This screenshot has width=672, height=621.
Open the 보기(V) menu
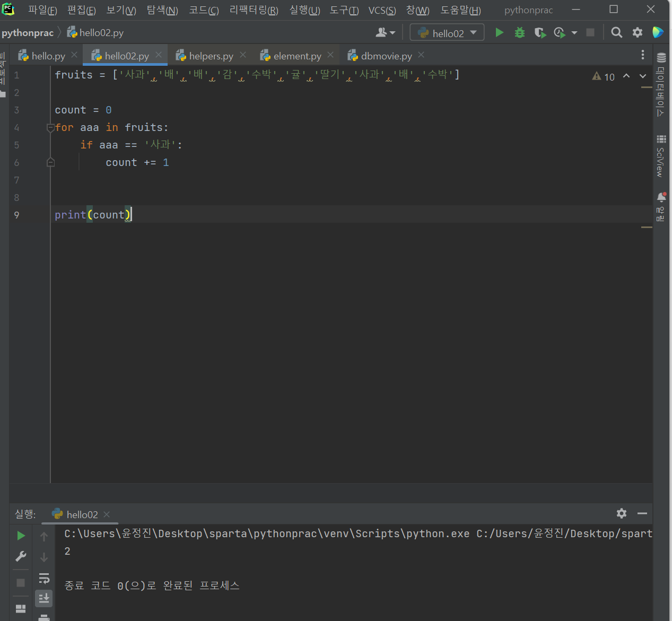coord(121,10)
